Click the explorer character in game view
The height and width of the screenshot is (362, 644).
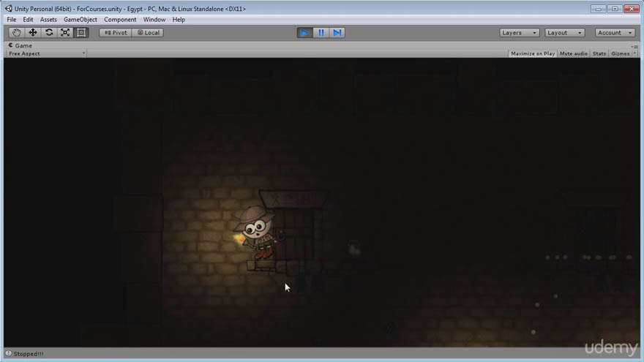(x=256, y=232)
